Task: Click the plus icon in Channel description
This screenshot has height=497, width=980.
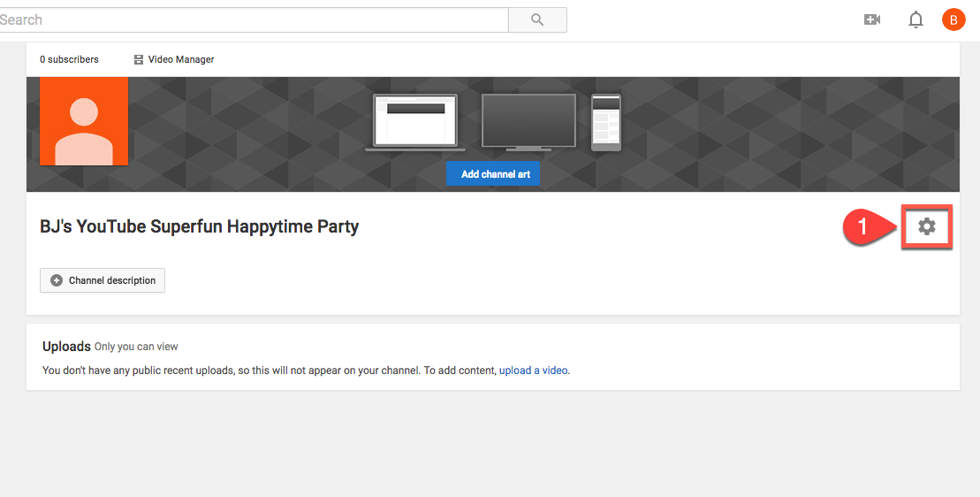Action: [57, 280]
